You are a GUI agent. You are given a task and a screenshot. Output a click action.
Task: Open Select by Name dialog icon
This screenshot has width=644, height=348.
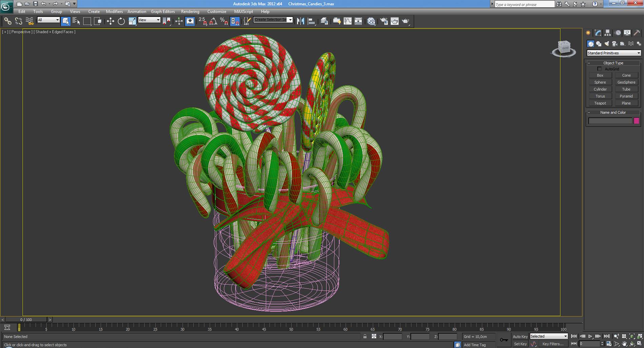[76, 21]
